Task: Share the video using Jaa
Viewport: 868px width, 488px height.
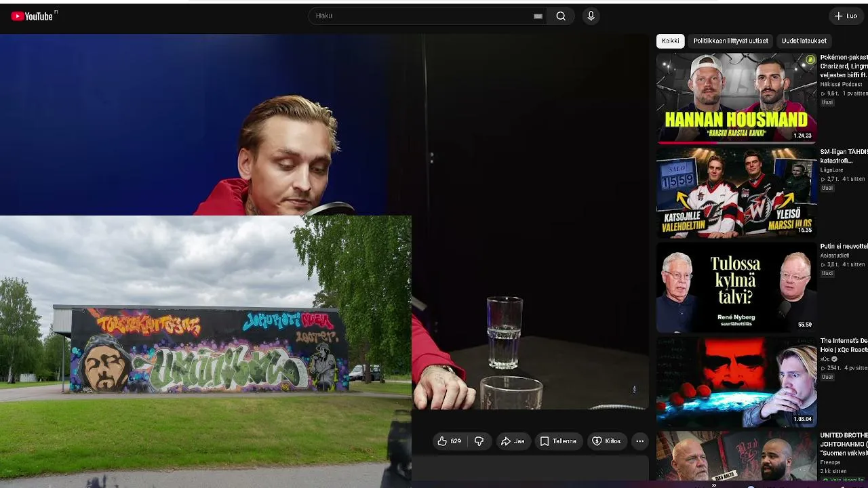Action: [513, 441]
